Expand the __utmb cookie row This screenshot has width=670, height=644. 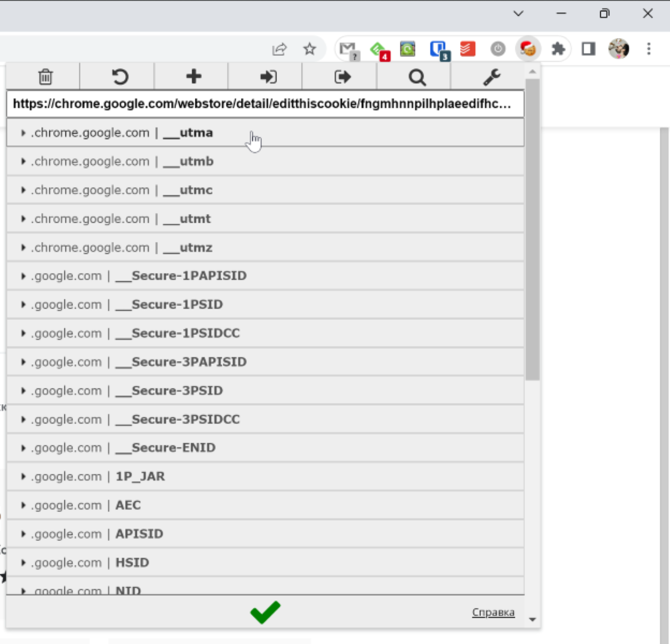[x=265, y=161]
